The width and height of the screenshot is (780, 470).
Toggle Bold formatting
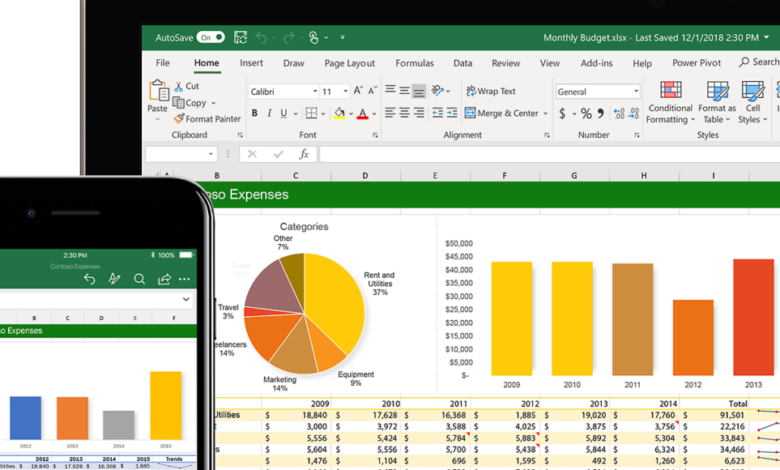coord(254,113)
